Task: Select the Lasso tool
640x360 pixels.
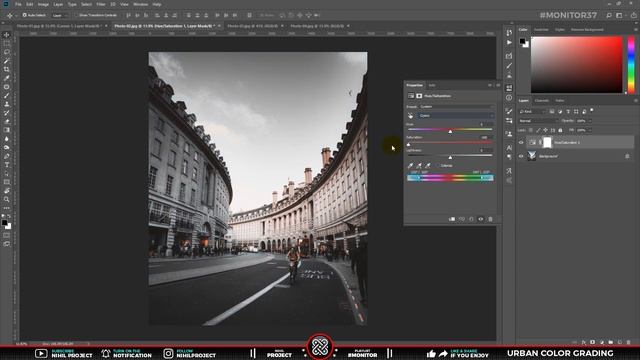Action: (7, 52)
